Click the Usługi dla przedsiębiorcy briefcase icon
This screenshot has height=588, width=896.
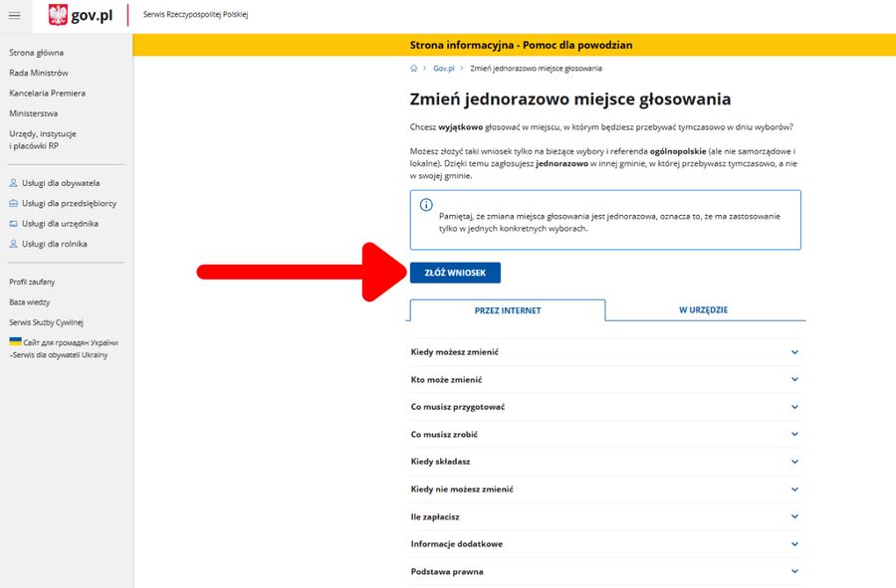click(x=13, y=203)
